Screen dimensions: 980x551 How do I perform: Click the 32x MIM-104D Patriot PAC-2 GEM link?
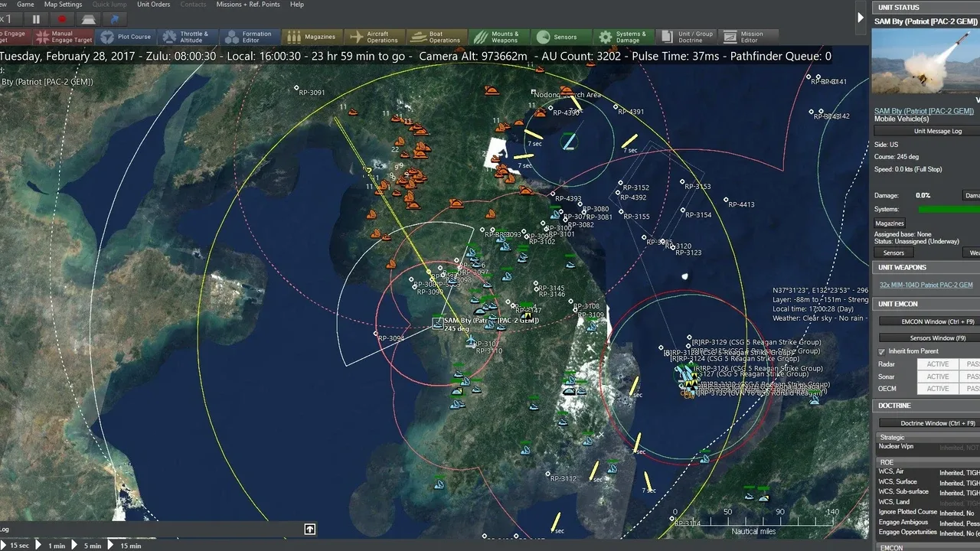(926, 285)
